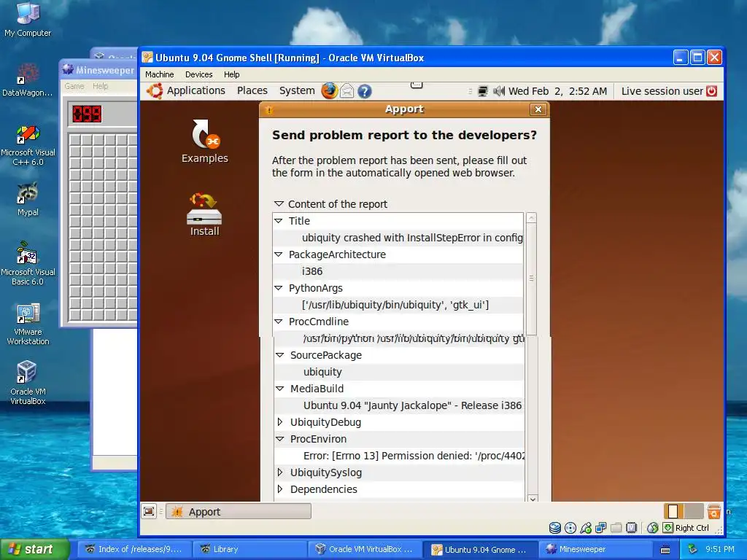Open the Evolution mail launcher icon
The height and width of the screenshot is (560, 747).
tap(347, 90)
